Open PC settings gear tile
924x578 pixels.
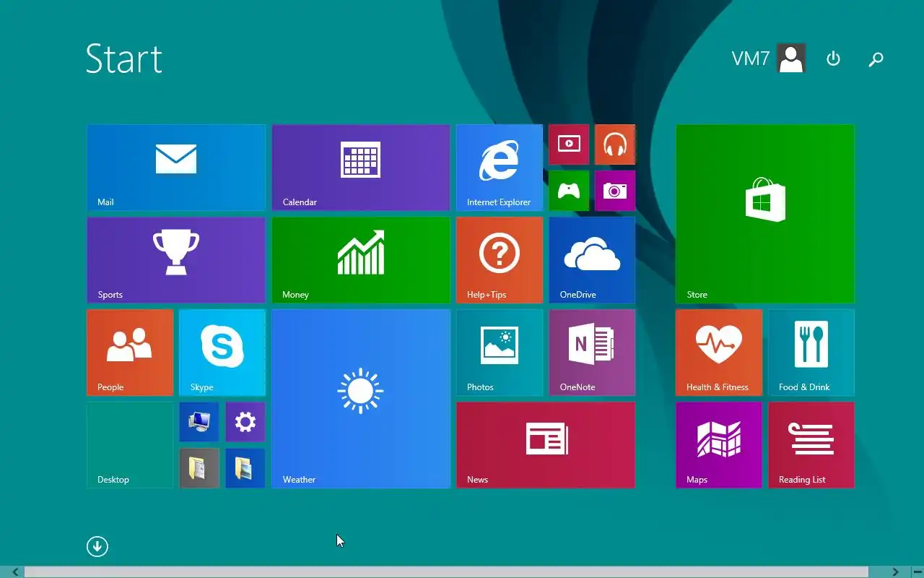(245, 422)
